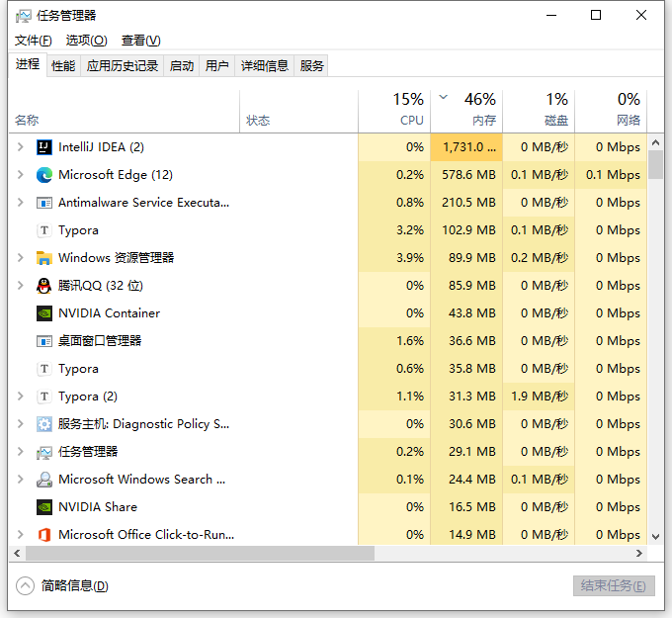The height and width of the screenshot is (618, 672).
Task: Click the 0.1 Mbps network value
Action: point(611,175)
